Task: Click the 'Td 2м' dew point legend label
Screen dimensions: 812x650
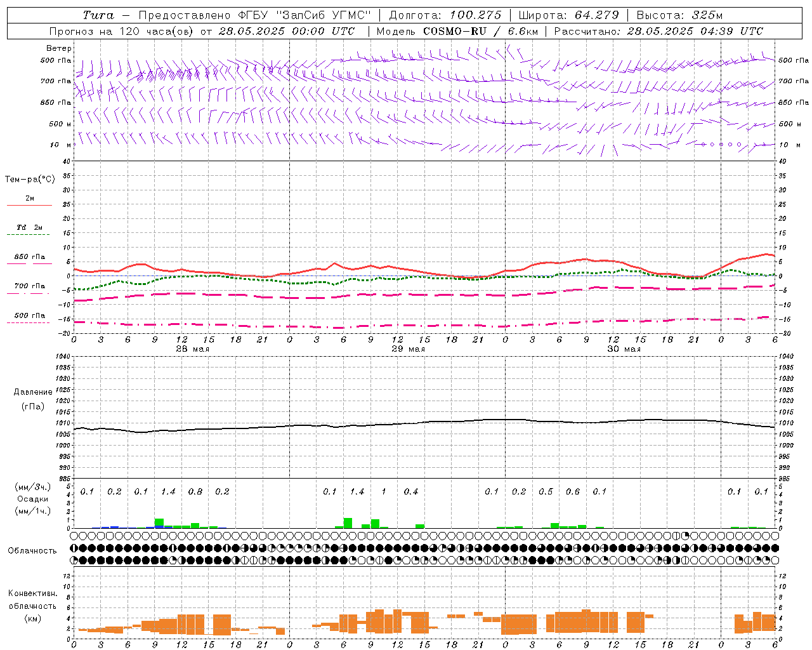Action: pos(30,227)
